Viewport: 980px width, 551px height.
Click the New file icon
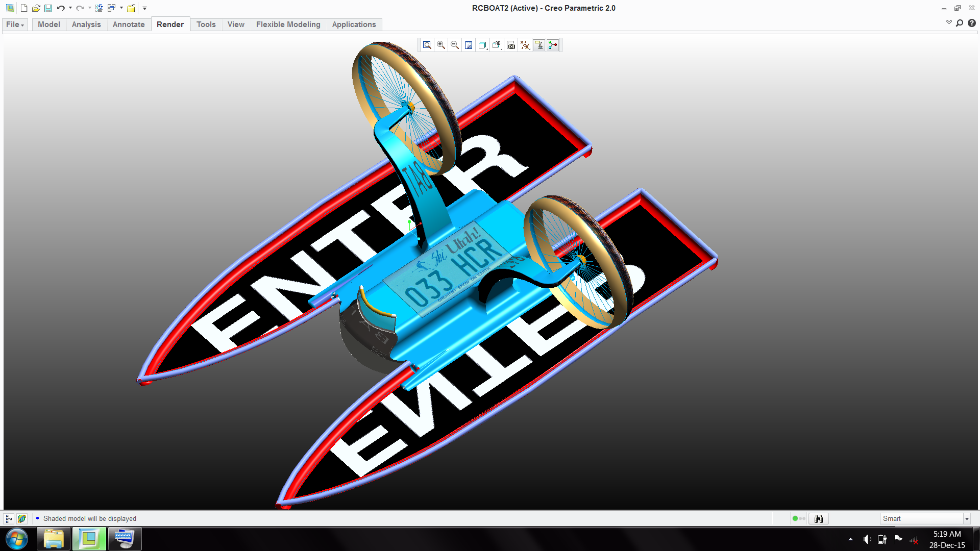tap(24, 8)
